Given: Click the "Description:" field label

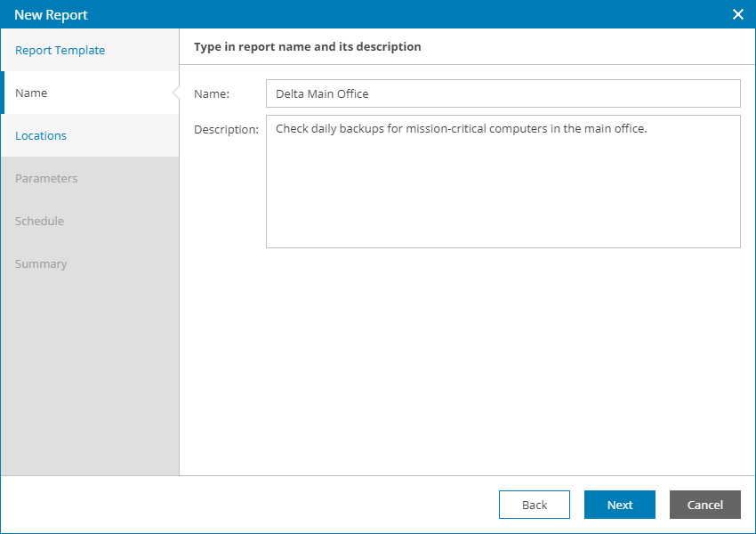Looking at the screenshot, I should tap(226, 130).
